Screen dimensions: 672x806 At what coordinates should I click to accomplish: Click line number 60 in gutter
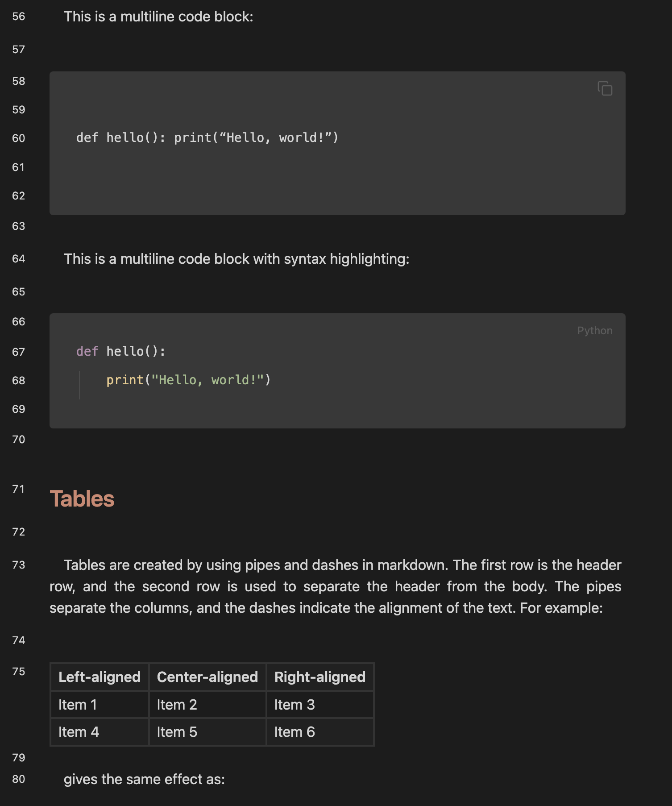coord(19,138)
